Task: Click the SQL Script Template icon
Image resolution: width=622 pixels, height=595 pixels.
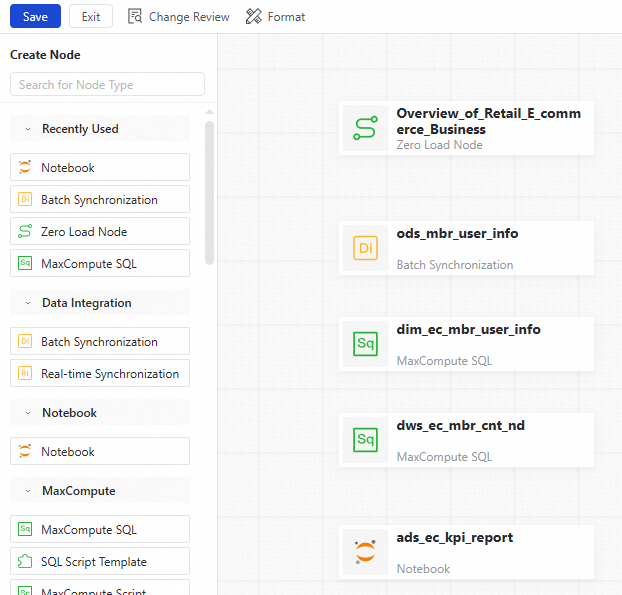Action: pyautogui.click(x=25, y=562)
